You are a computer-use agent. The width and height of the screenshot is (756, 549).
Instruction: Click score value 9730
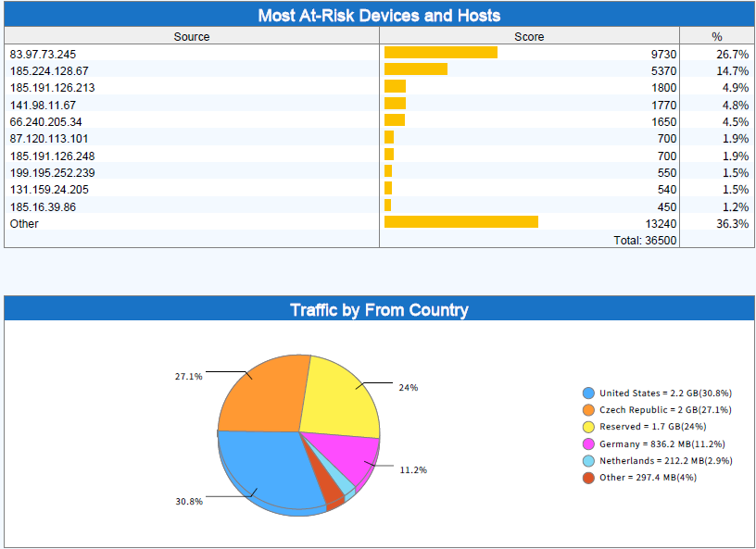click(664, 54)
